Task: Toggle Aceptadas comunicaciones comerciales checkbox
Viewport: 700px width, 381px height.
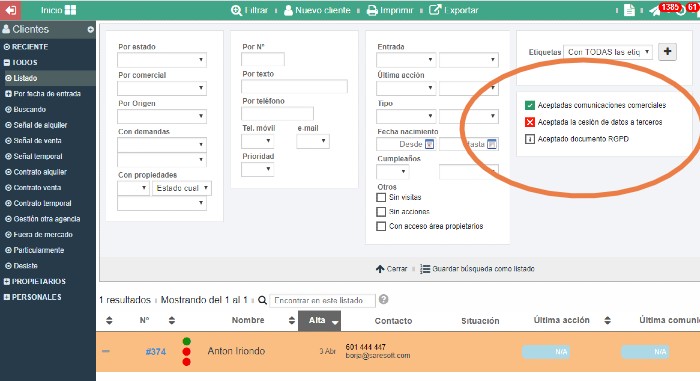Action: (529, 105)
